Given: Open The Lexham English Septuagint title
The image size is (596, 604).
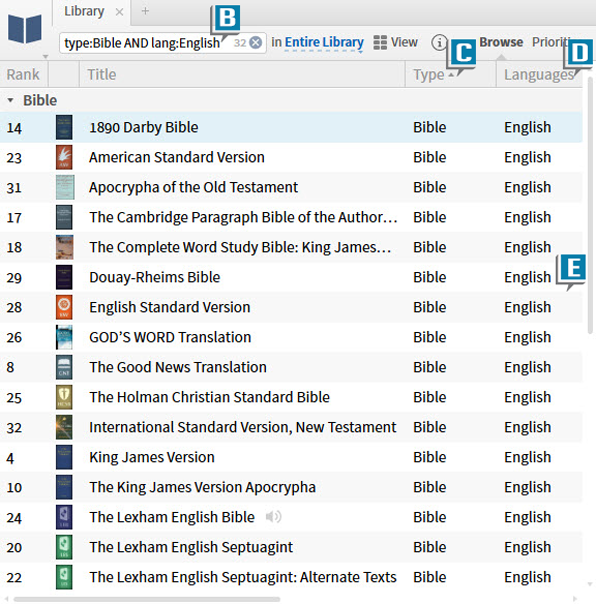Looking at the screenshot, I should (191, 547).
